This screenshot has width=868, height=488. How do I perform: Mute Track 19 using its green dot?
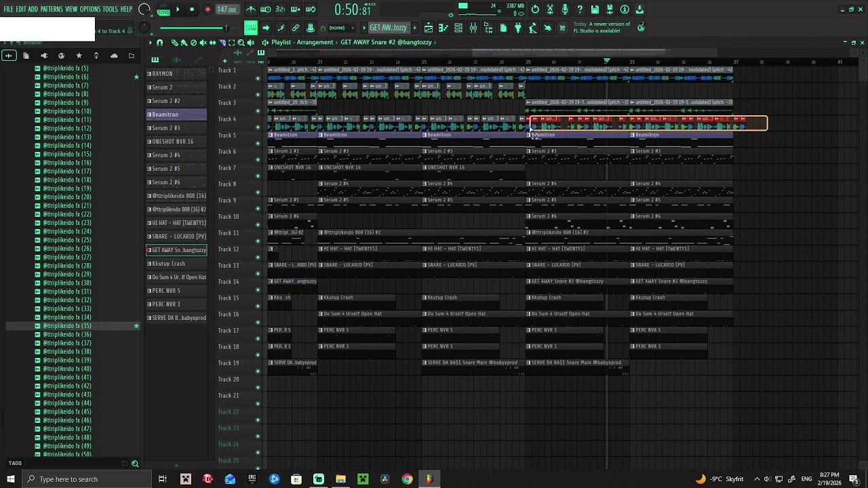[x=258, y=371]
